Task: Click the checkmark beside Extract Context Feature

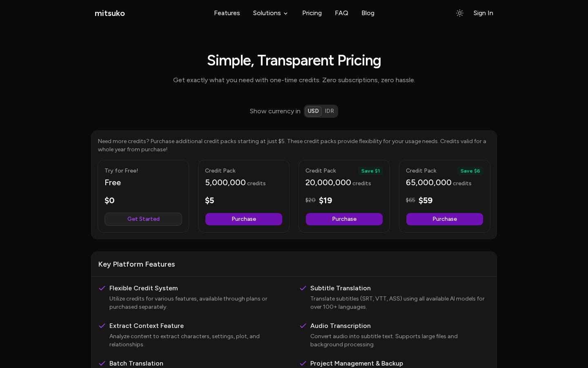Action: (102, 326)
